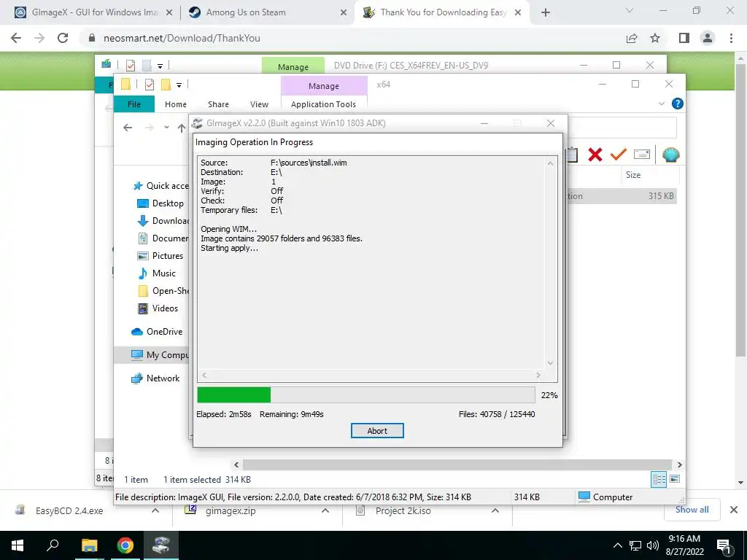Viewport: 747px width, 560px height.
Task: Click the orange checkmark Properties icon
Action: click(x=619, y=155)
